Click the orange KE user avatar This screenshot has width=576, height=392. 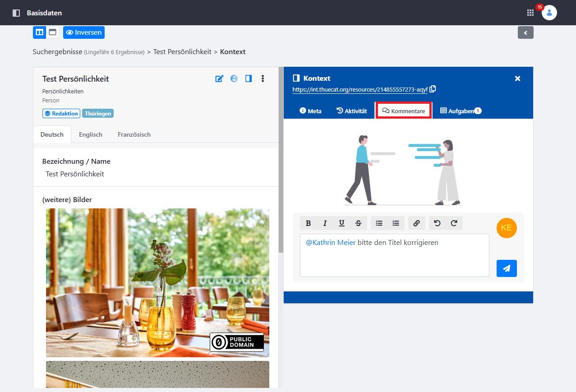click(x=507, y=228)
